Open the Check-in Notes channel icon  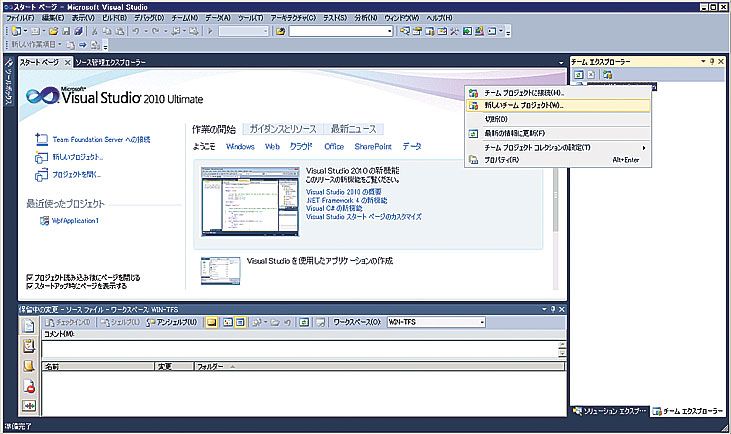tap(28, 366)
